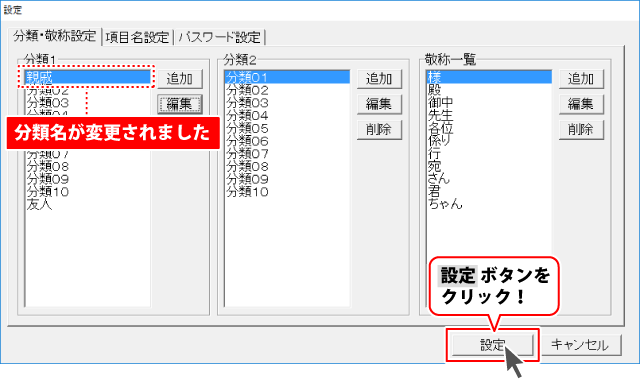Select 行 in 敬称一覧 list

tap(489, 153)
